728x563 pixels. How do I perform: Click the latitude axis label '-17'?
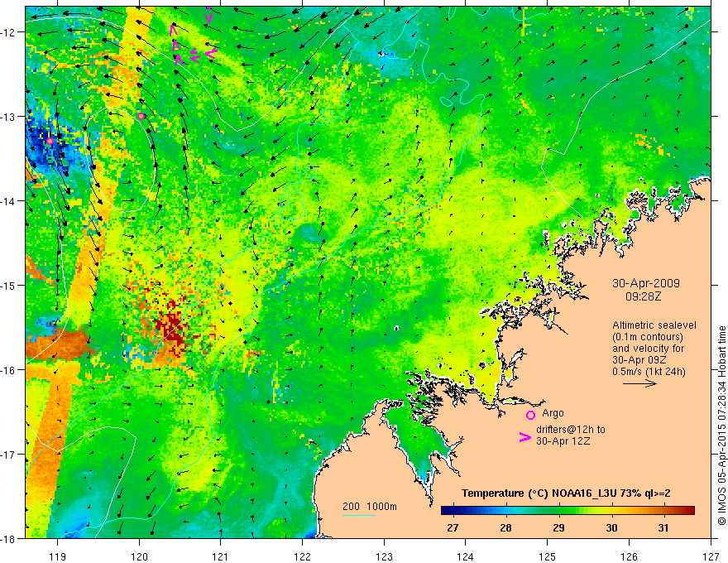(x=9, y=454)
